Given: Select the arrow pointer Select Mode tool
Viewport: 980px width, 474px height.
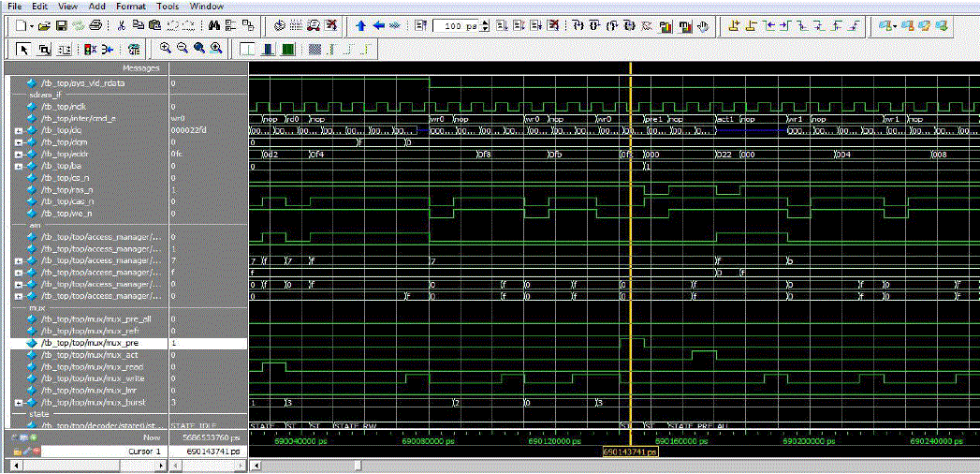Looking at the screenshot, I should tap(24, 48).
